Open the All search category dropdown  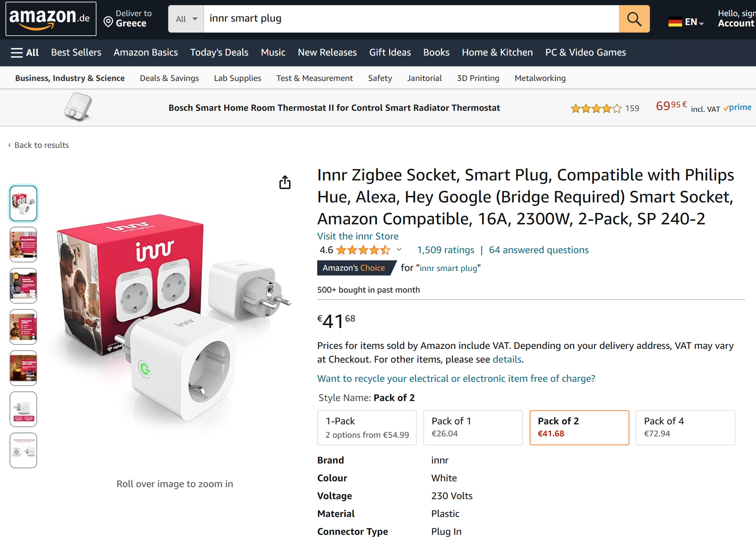[186, 19]
